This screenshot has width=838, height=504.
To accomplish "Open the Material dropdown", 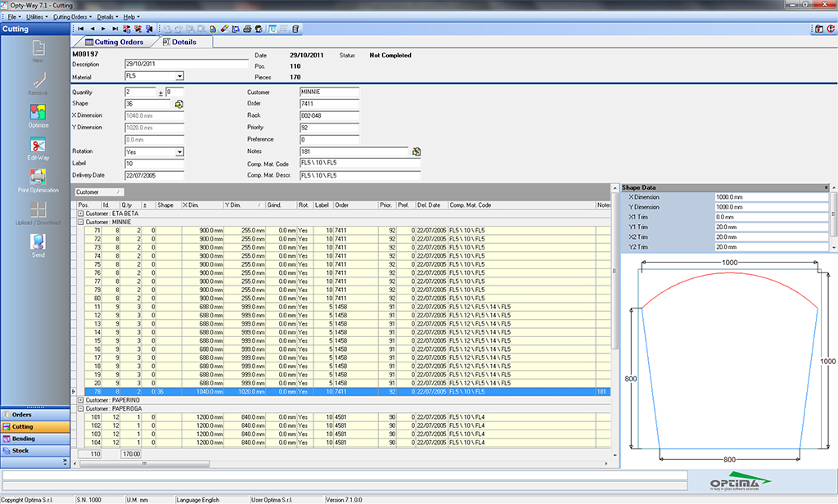I will pyautogui.click(x=179, y=76).
